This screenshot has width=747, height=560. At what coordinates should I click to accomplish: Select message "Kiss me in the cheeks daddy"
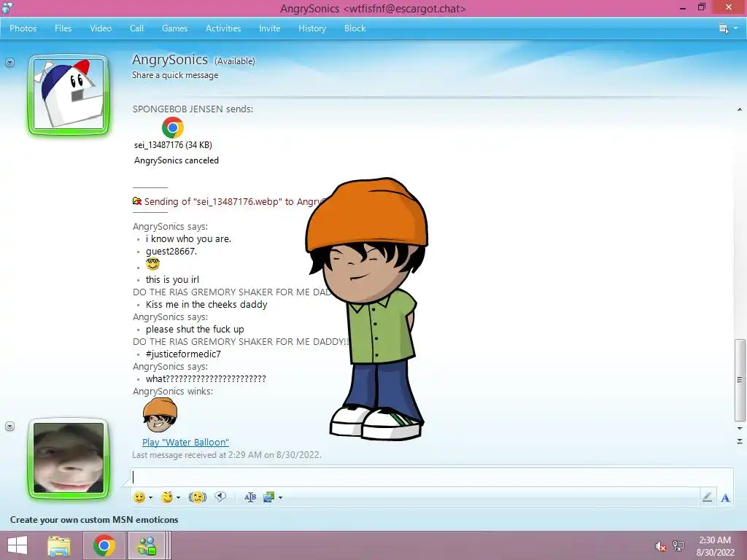[206, 304]
